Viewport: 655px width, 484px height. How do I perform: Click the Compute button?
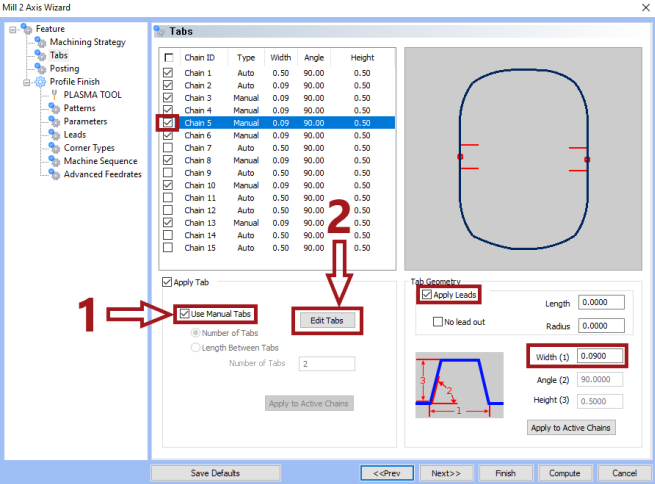click(x=565, y=473)
